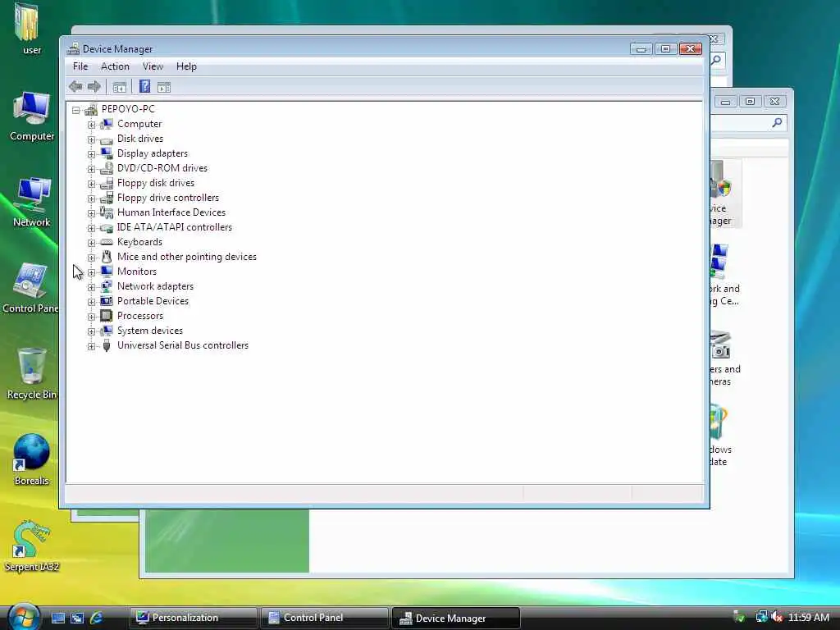The image size is (840, 630).
Task: Expand the DVD/CD-ROM drives node
Action: [x=91, y=169]
